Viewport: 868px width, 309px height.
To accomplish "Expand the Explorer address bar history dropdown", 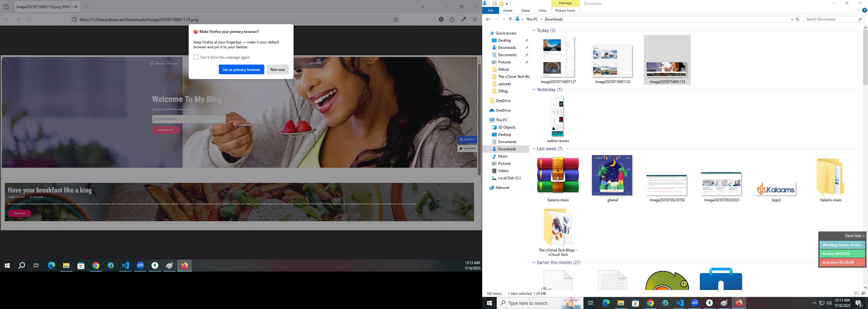I will click(x=792, y=19).
